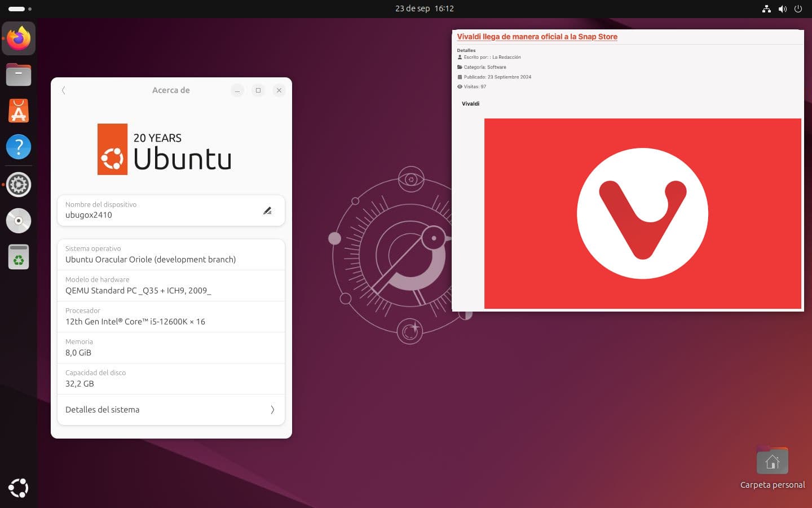Edit device name with pencil icon
Image resolution: width=812 pixels, height=508 pixels.
tap(267, 211)
